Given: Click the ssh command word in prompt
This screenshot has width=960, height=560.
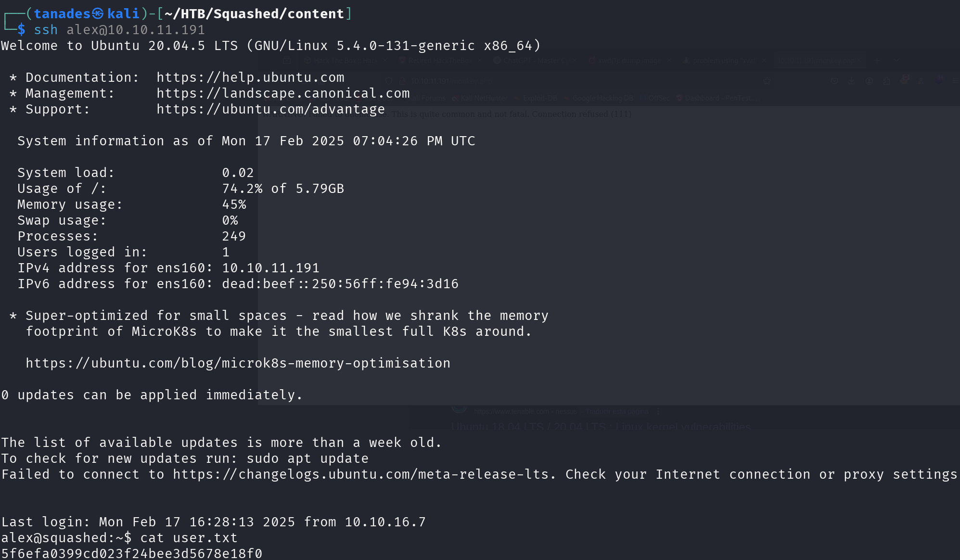Looking at the screenshot, I should point(46,30).
